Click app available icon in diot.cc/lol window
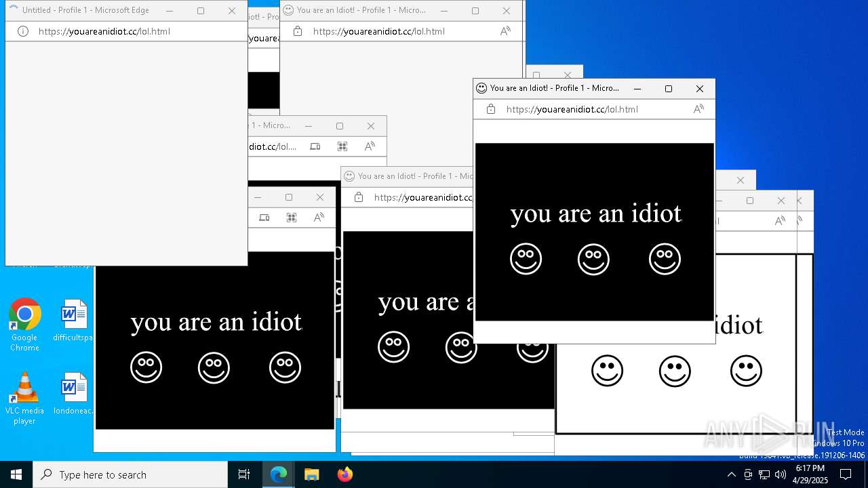Image resolution: width=868 pixels, height=488 pixels. [x=315, y=146]
